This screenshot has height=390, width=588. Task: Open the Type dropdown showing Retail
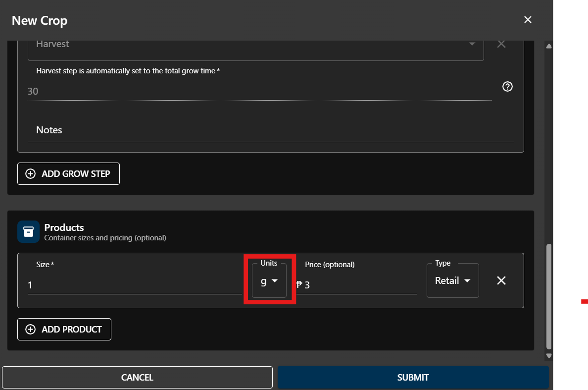(x=452, y=281)
